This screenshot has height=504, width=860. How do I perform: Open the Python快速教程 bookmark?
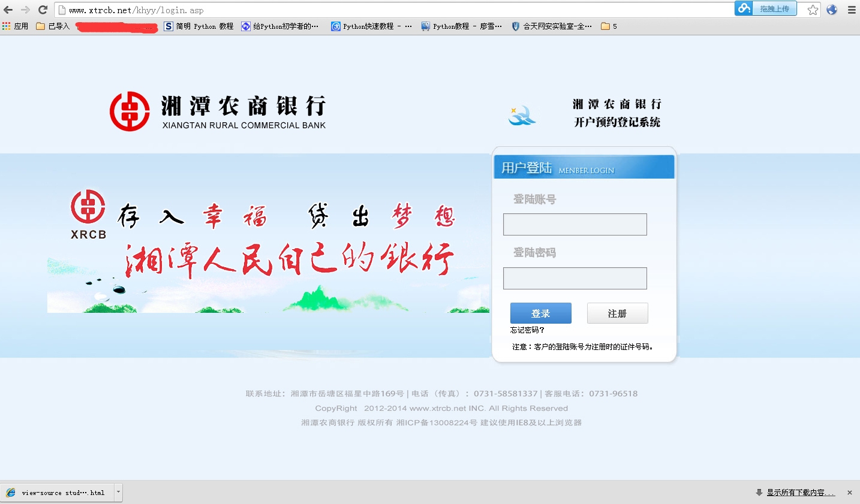(x=372, y=26)
